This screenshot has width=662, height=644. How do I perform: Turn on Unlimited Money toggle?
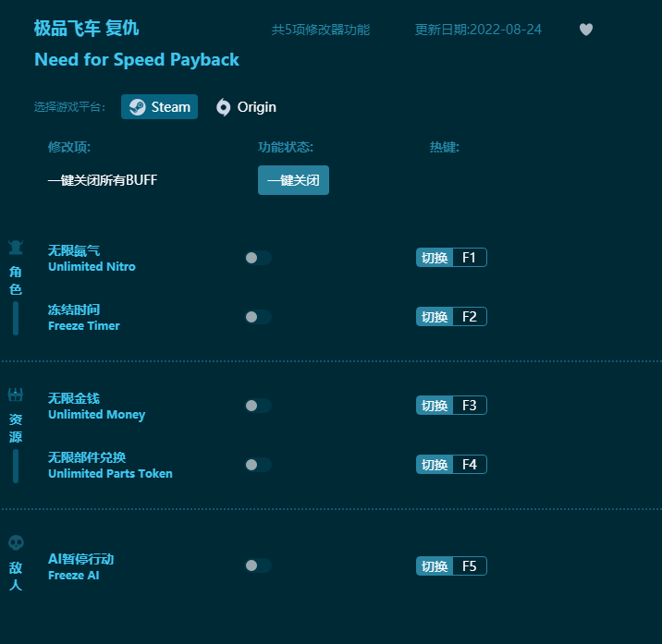point(258,406)
